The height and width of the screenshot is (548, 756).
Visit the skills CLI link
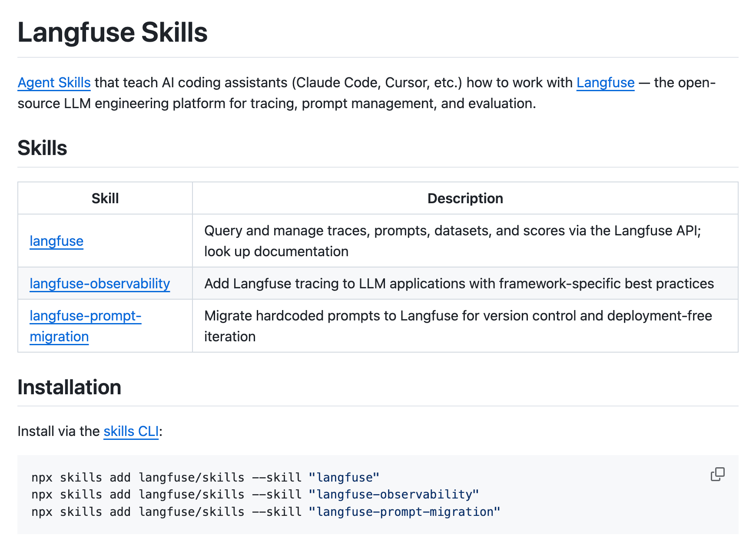coord(131,431)
